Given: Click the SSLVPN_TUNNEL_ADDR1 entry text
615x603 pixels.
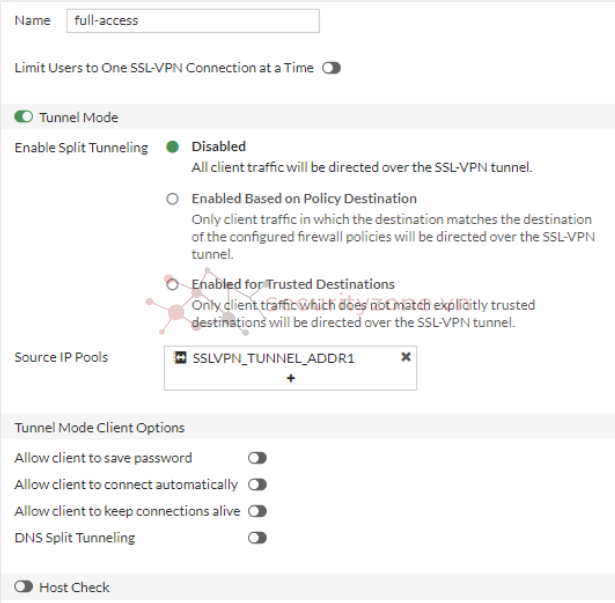Looking at the screenshot, I should (273, 358).
